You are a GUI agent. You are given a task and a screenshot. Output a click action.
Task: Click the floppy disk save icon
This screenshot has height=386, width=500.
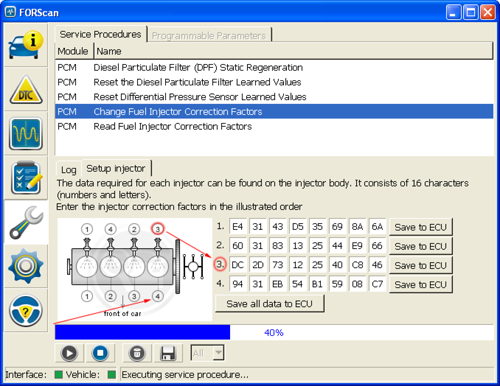(168, 353)
